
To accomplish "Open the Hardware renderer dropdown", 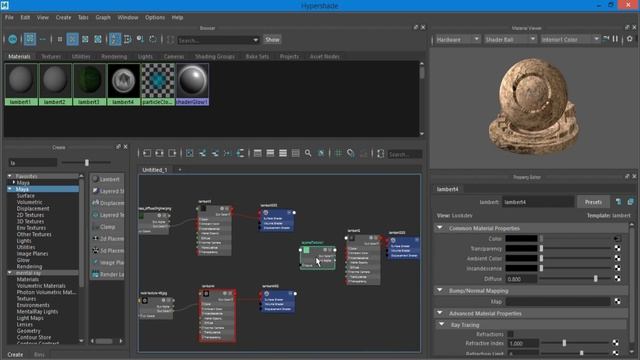I will (457, 39).
